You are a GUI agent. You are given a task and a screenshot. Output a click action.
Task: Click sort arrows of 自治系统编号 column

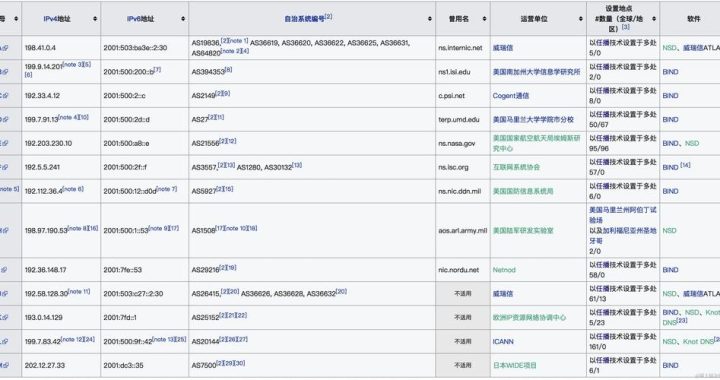pos(430,19)
